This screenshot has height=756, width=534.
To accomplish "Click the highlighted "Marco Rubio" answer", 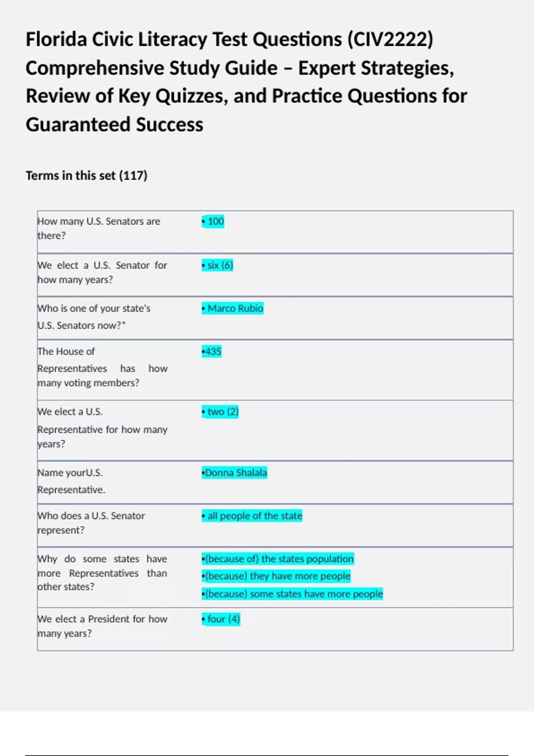I will pos(233,309).
